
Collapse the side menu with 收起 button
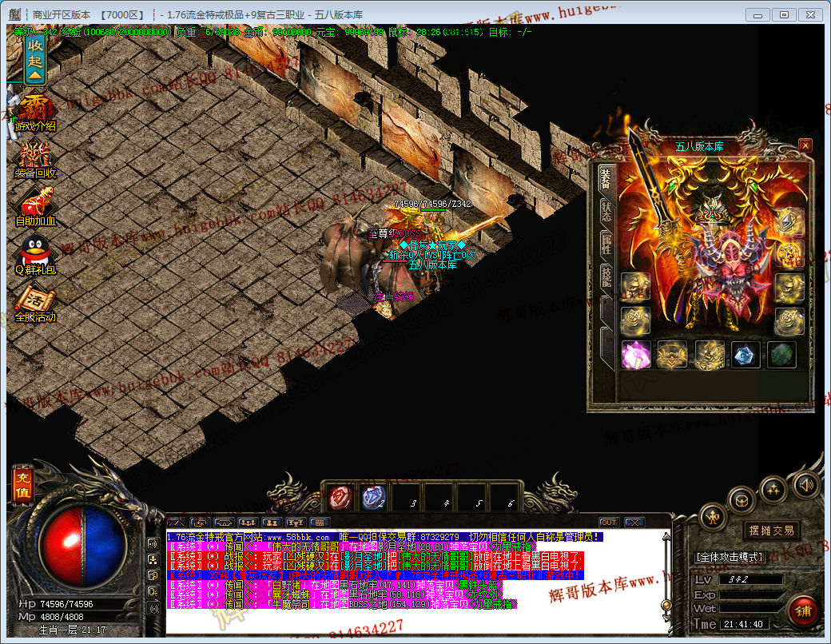pos(35,61)
